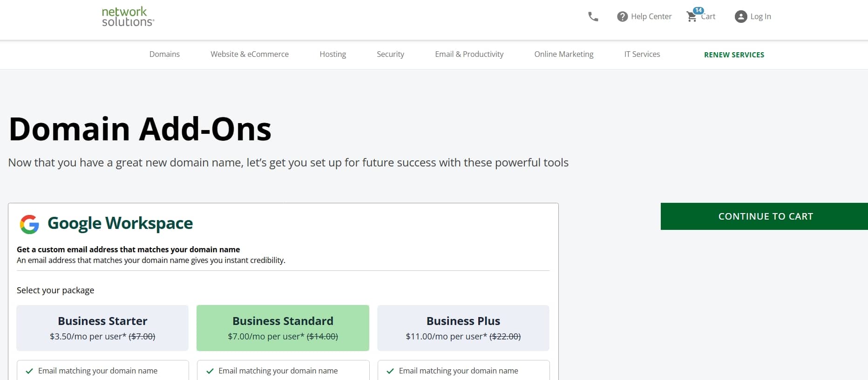The image size is (868, 380).
Task: Open the Email & Productivity menu
Action: pos(469,54)
